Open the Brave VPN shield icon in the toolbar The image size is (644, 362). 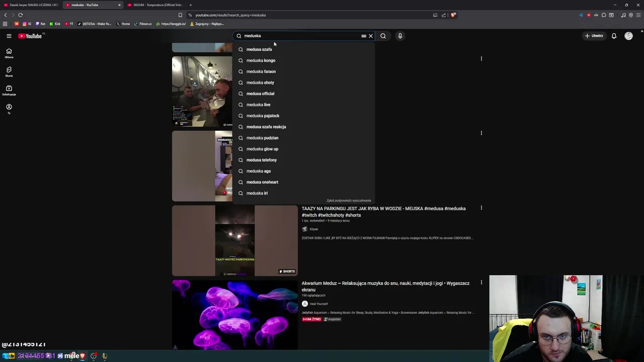pyautogui.click(x=631, y=15)
